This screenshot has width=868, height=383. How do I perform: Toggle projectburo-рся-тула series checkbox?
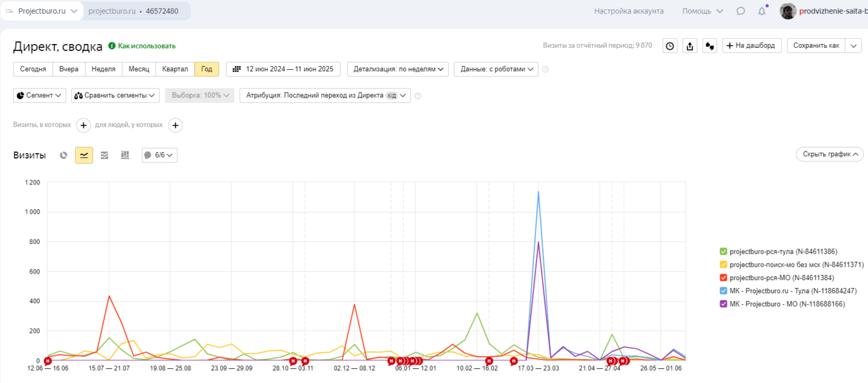(724, 252)
